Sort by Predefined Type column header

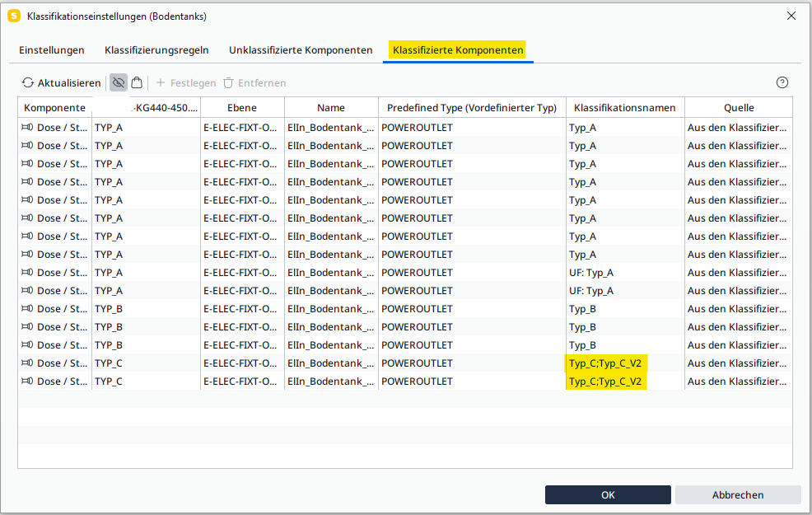click(x=472, y=108)
